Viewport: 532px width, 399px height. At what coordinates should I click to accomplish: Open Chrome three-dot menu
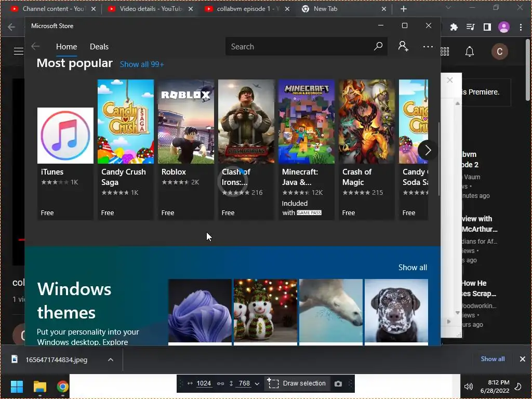point(521,27)
